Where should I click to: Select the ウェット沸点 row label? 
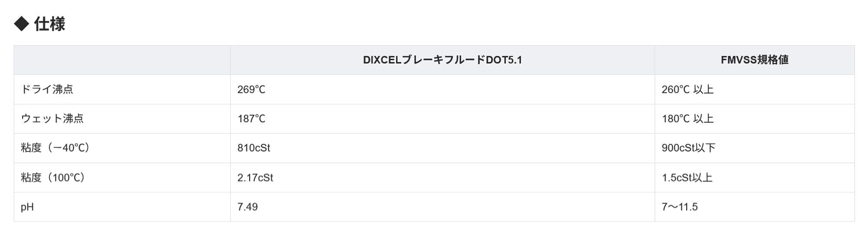52,119
